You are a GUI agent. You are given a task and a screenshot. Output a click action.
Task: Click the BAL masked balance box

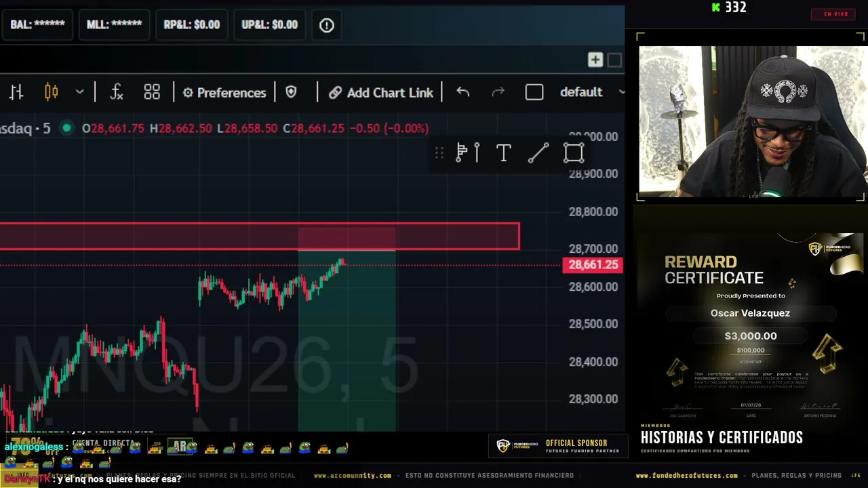point(38,24)
